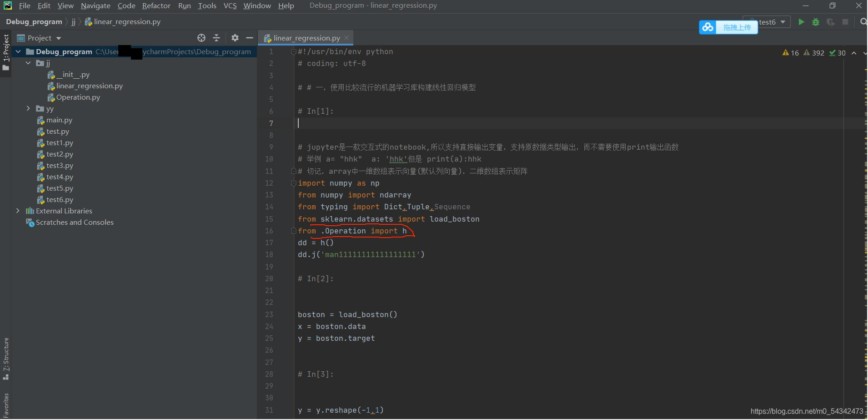Toggle the Favorites tool window
Viewport: 868px width, 420px height.
(x=5, y=405)
